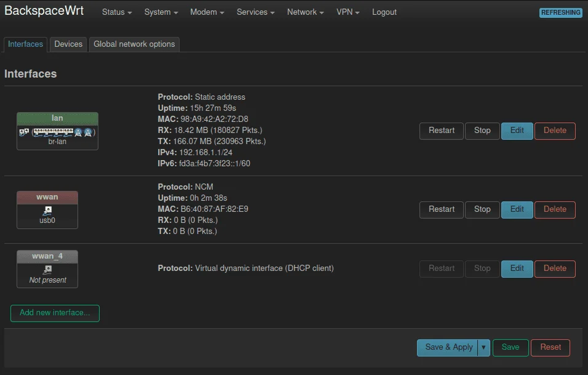Edit the wwan interface
This screenshot has width=588, height=375.
click(x=517, y=209)
